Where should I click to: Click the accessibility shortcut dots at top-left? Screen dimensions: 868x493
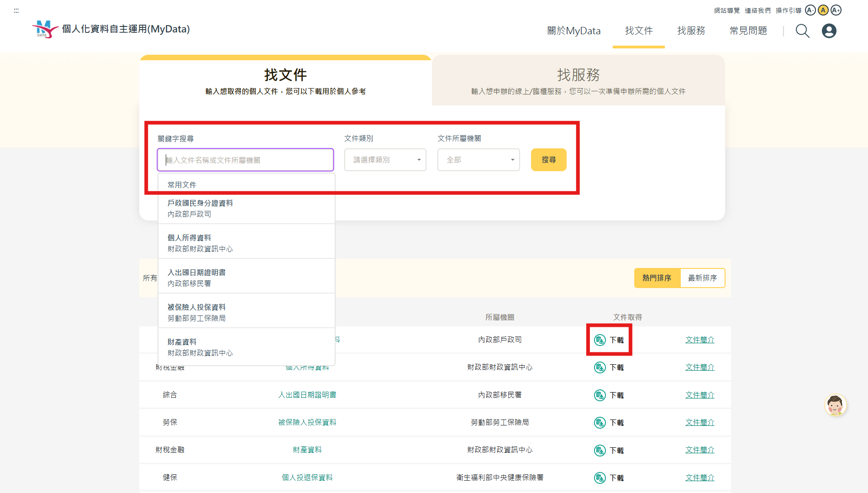(x=16, y=10)
